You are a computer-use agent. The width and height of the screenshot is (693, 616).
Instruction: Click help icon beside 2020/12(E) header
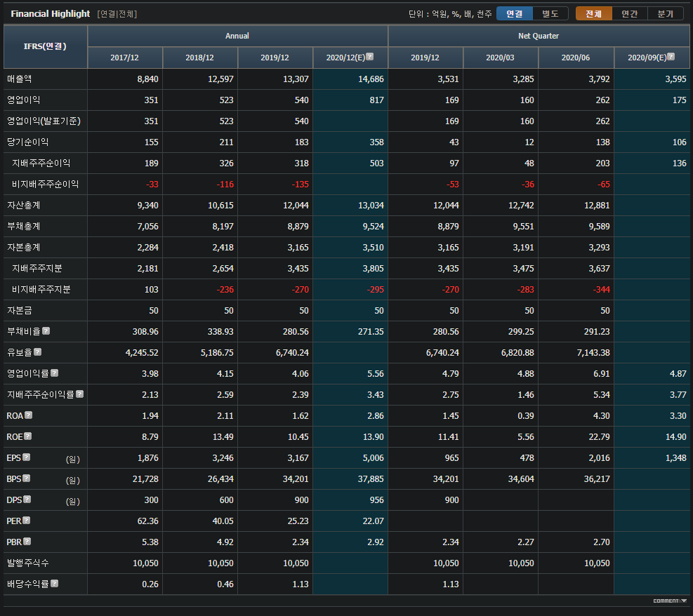(x=370, y=57)
